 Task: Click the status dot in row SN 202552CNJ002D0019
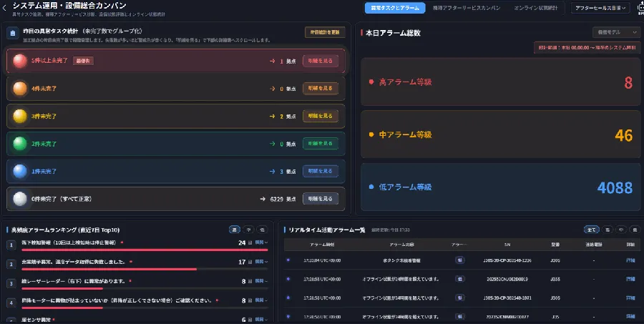pyautogui.click(x=288, y=279)
